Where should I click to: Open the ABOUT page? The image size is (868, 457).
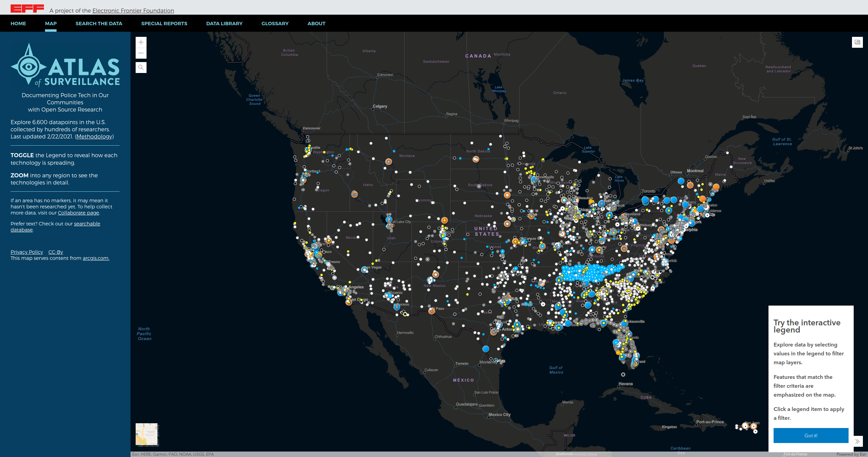click(x=316, y=23)
